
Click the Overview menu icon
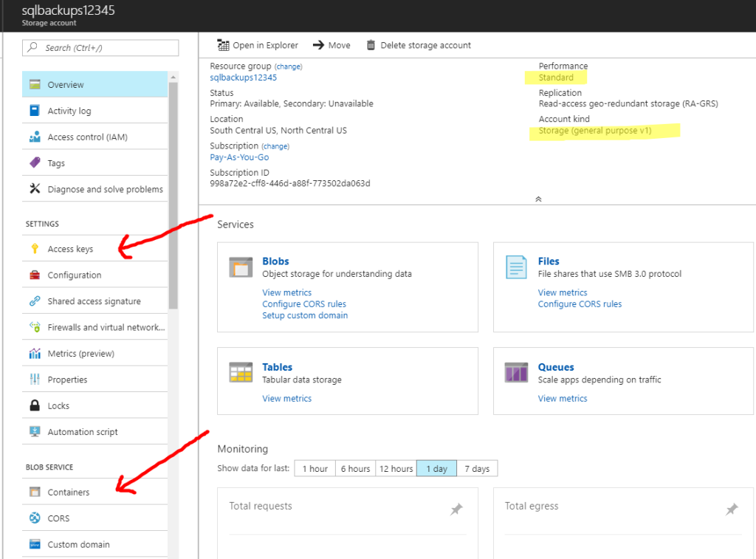pos(35,84)
